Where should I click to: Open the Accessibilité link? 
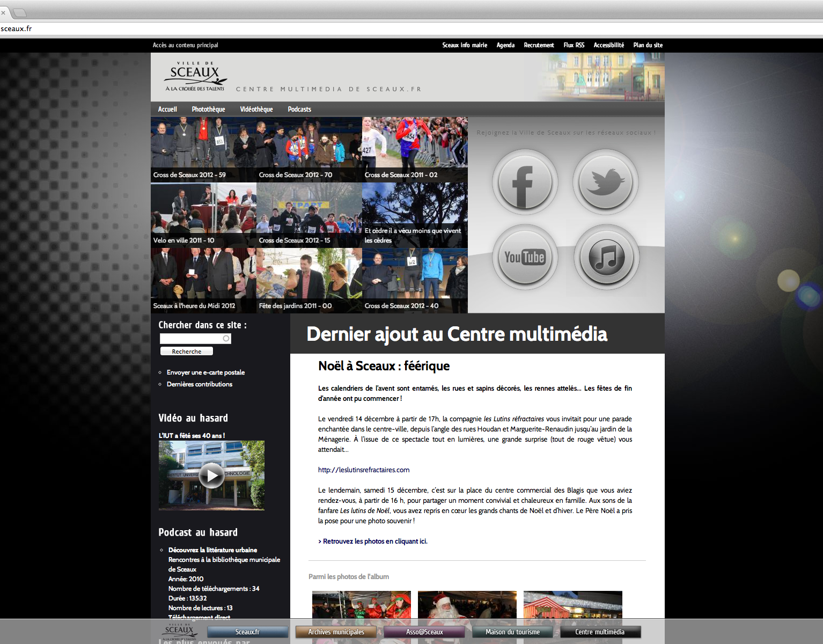point(608,45)
